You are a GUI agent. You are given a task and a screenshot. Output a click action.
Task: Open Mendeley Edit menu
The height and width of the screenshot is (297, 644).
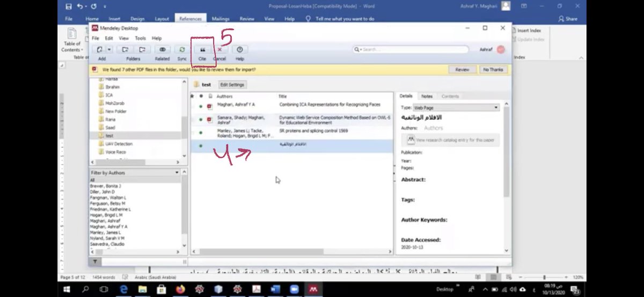109,39
